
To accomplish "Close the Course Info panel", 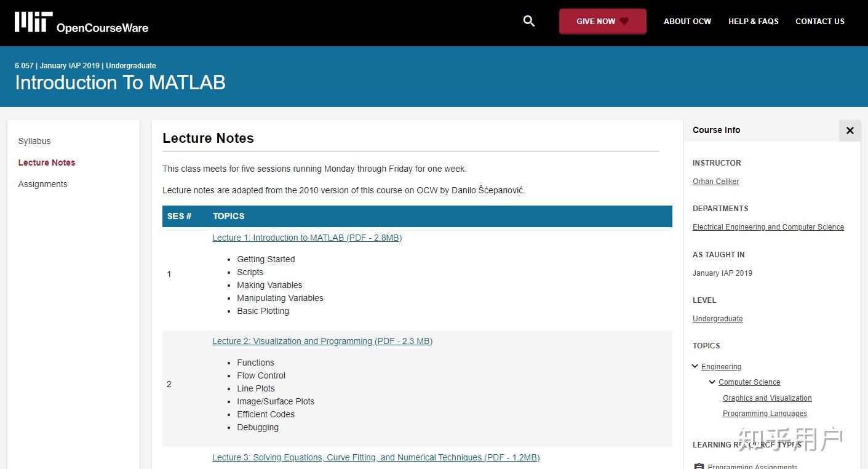I will coord(850,130).
